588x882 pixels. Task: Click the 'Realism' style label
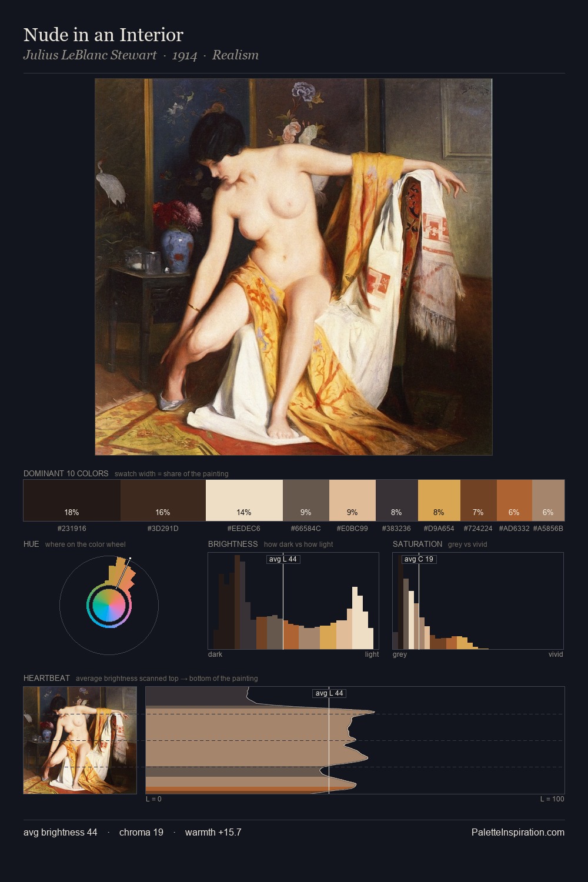[235, 55]
